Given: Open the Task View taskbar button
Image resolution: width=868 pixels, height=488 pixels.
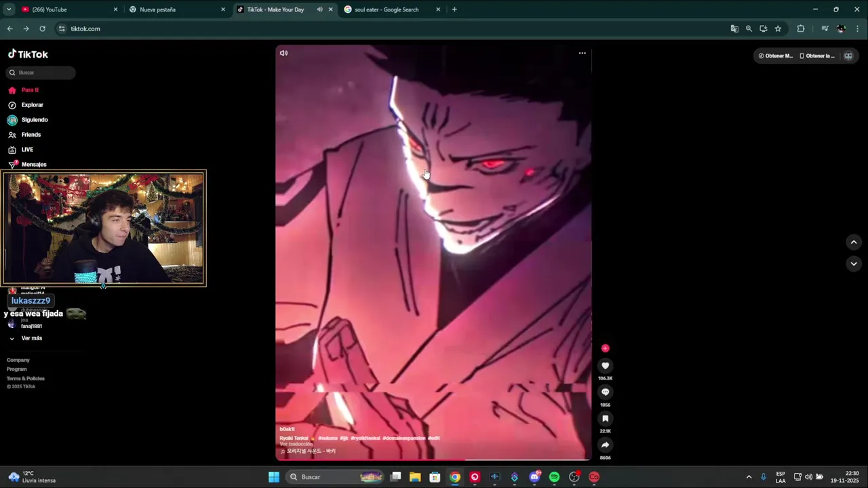Looking at the screenshot, I should pyautogui.click(x=396, y=477).
